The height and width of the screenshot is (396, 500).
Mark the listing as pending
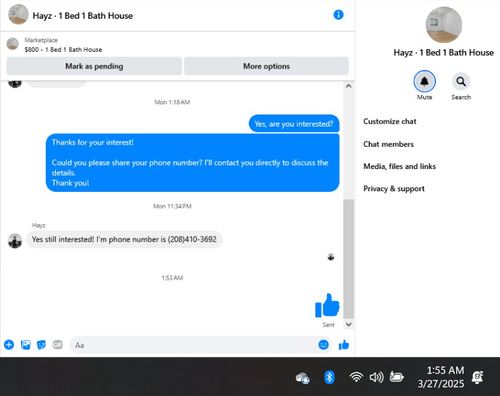[94, 66]
